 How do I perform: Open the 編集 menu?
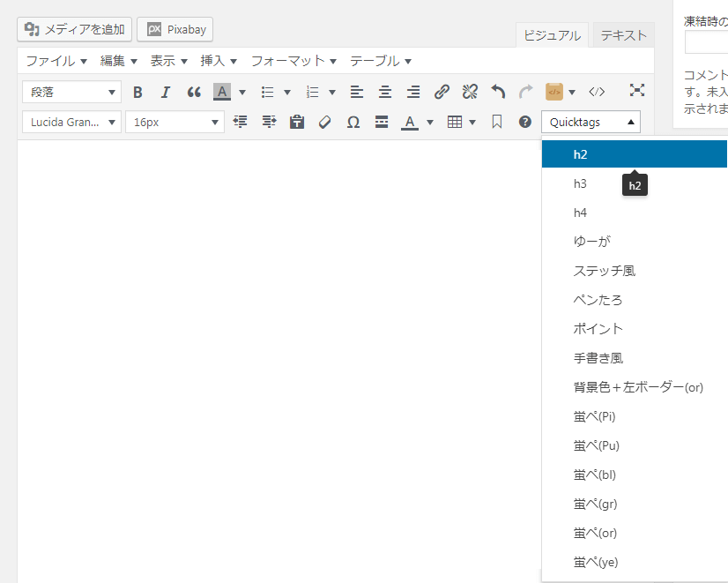point(118,61)
